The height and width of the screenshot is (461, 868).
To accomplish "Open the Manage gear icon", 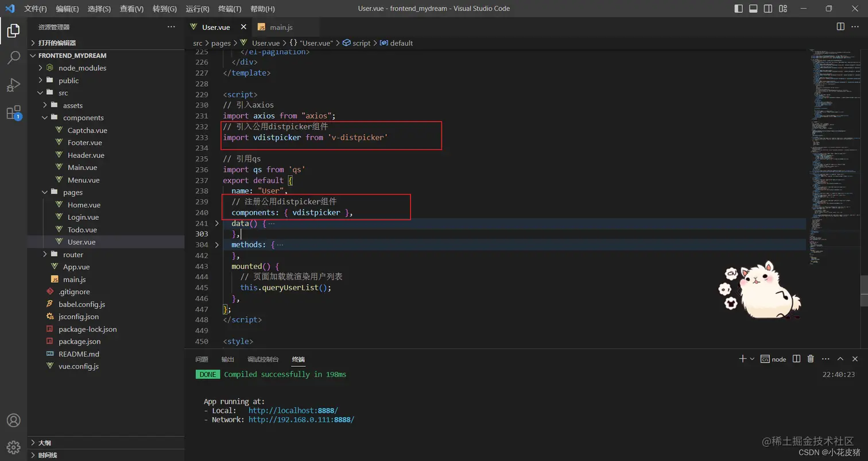I will click(13, 447).
